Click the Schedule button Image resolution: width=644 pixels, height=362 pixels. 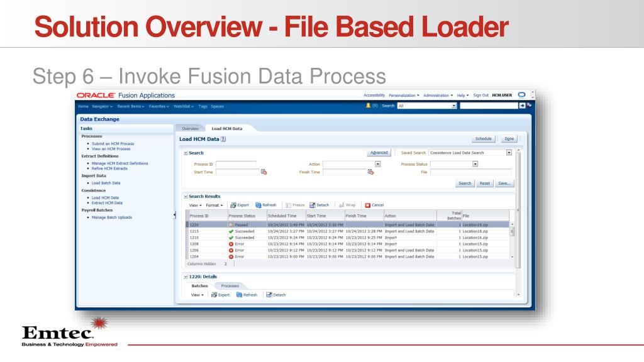[x=484, y=139]
